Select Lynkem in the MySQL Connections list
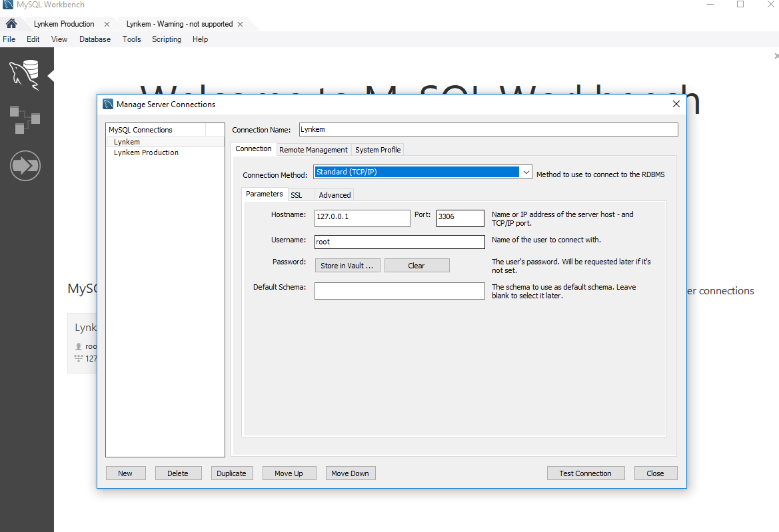 coord(165,142)
